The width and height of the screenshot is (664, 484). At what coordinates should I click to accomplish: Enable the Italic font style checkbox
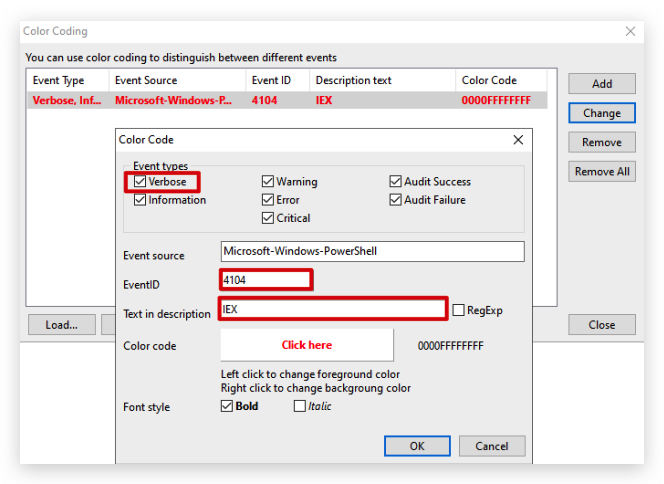click(x=299, y=406)
